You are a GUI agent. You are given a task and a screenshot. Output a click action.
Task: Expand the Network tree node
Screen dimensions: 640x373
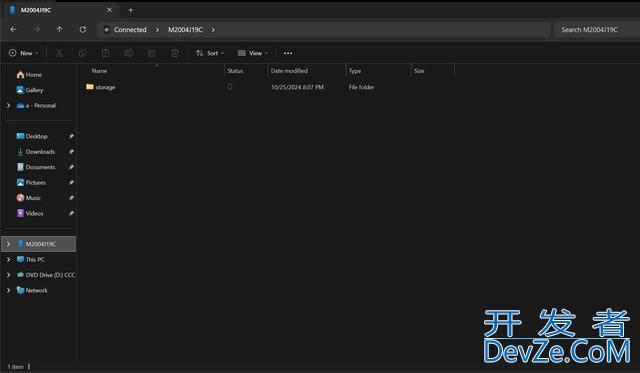(8, 291)
